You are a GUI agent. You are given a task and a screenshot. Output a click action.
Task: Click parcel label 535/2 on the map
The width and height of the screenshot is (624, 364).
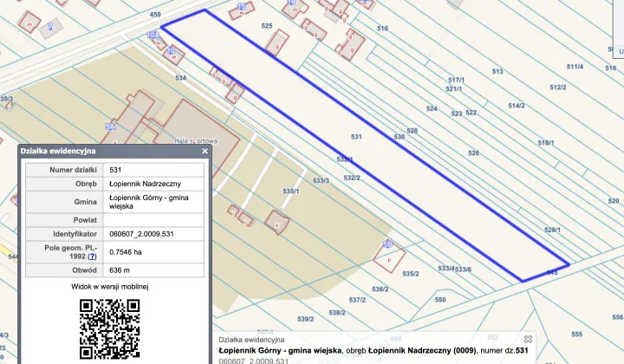tap(411, 274)
